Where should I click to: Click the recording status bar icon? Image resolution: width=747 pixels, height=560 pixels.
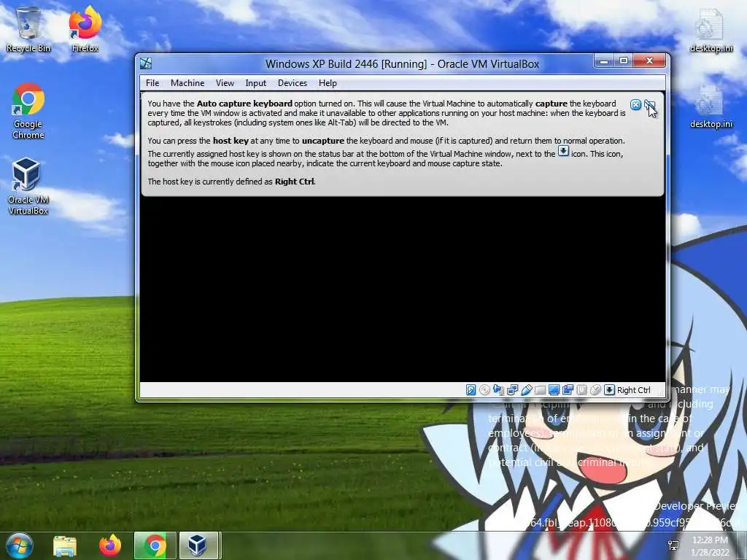[568, 390]
